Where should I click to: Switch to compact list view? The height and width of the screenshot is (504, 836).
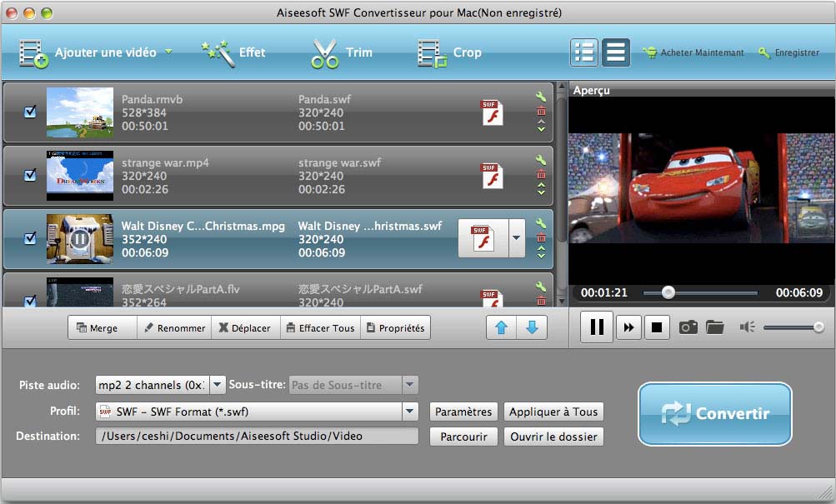(616, 52)
